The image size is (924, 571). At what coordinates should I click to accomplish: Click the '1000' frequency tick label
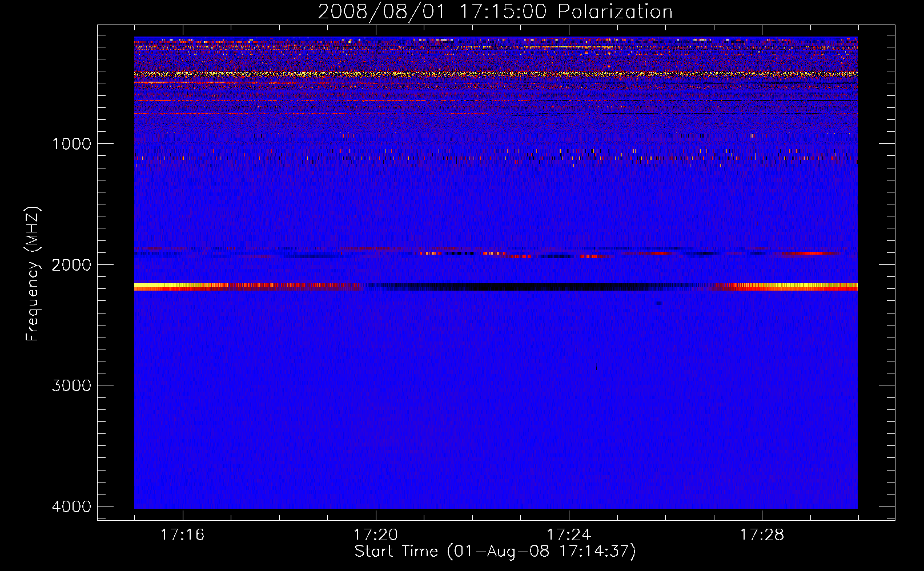coord(71,144)
